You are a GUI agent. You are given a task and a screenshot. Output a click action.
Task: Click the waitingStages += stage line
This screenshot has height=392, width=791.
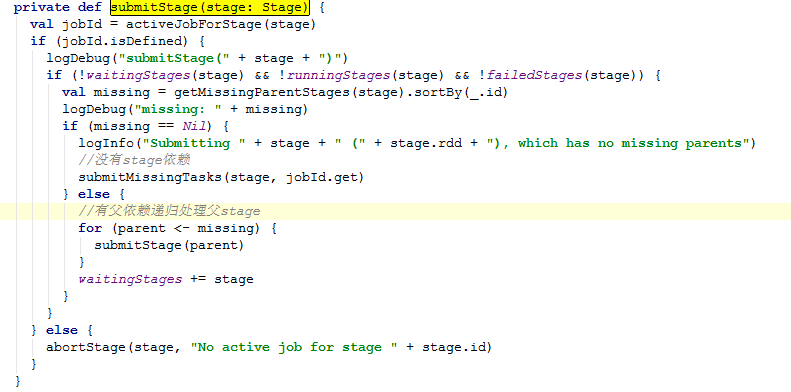(165, 279)
